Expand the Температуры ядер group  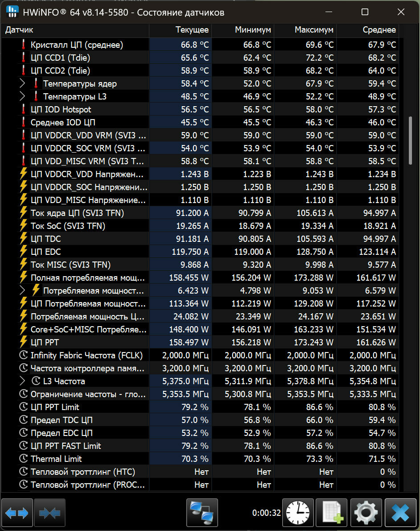[x=22, y=83]
